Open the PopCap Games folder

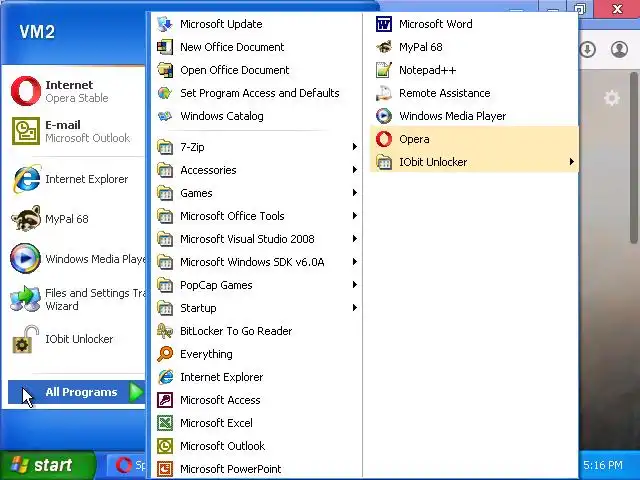tap(256, 285)
